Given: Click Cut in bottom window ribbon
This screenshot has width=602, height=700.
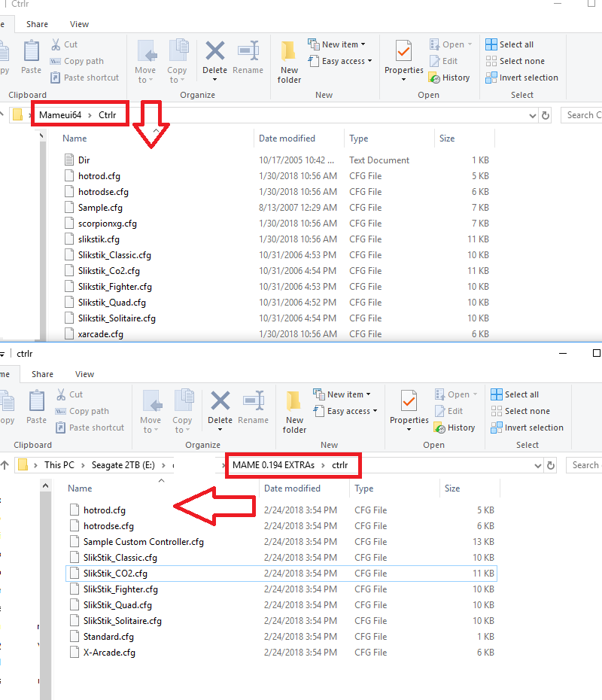Looking at the screenshot, I should point(70,394).
